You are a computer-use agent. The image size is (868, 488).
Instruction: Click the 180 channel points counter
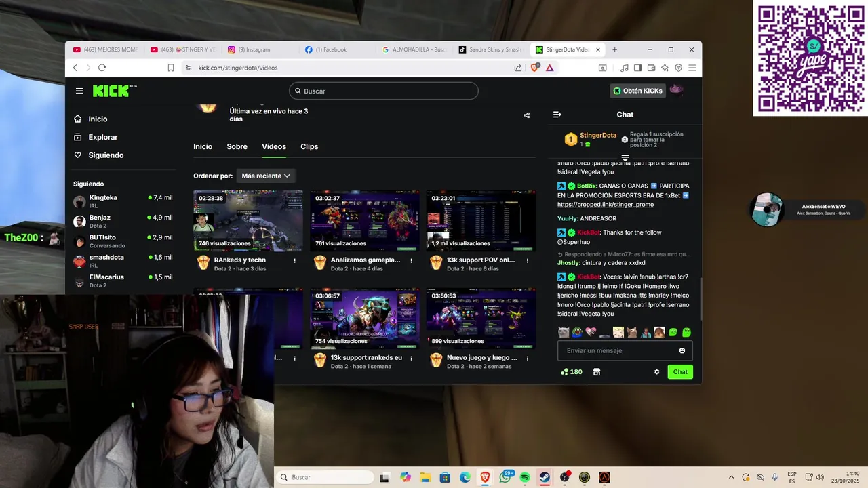coord(572,372)
